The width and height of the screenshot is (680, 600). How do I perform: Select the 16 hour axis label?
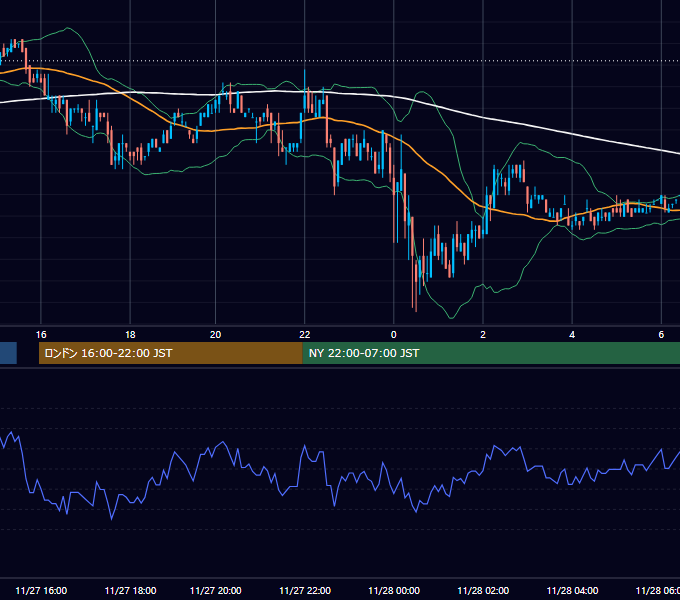tap(41, 335)
